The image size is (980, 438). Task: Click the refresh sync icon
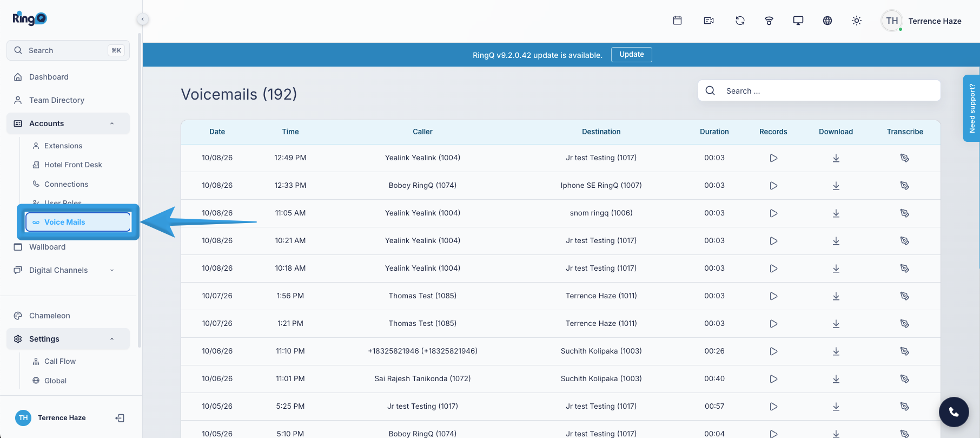pyautogui.click(x=740, y=21)
